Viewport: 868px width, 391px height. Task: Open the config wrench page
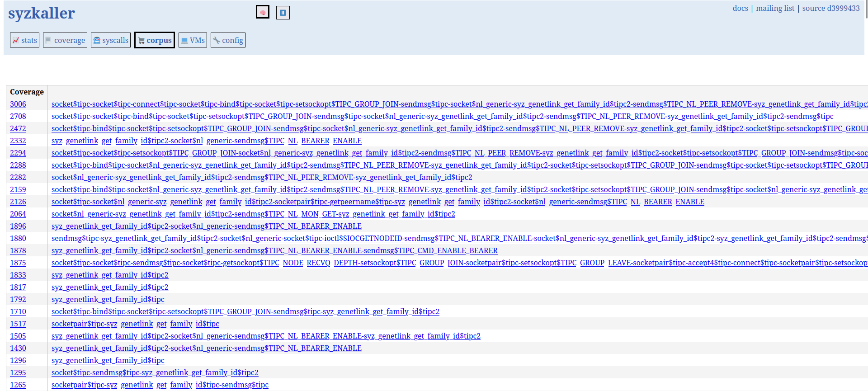coord(228,40)
